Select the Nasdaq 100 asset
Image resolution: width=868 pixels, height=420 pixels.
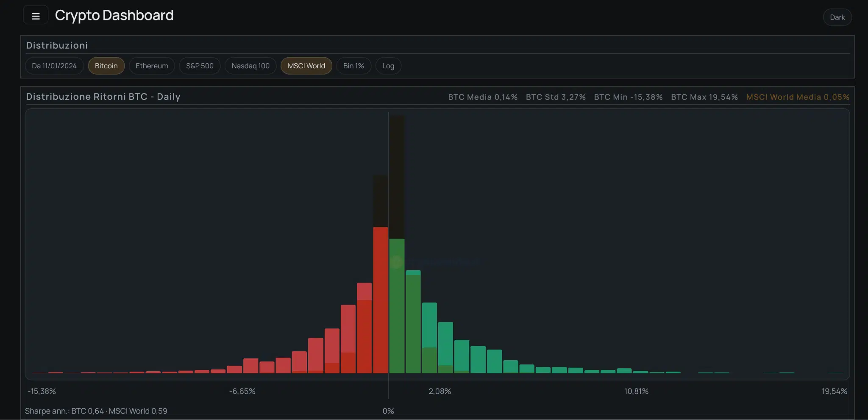click(x=250, y=66)
